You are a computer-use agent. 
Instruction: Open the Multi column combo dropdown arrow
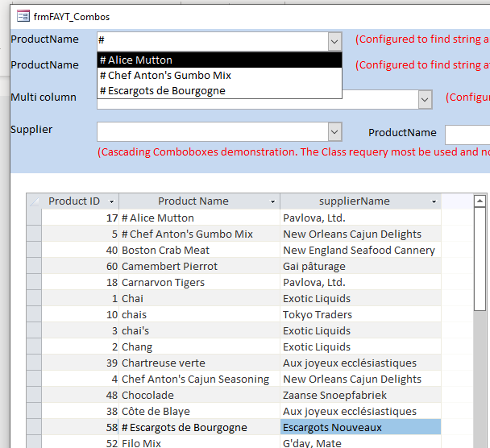(x=425, y=100)
